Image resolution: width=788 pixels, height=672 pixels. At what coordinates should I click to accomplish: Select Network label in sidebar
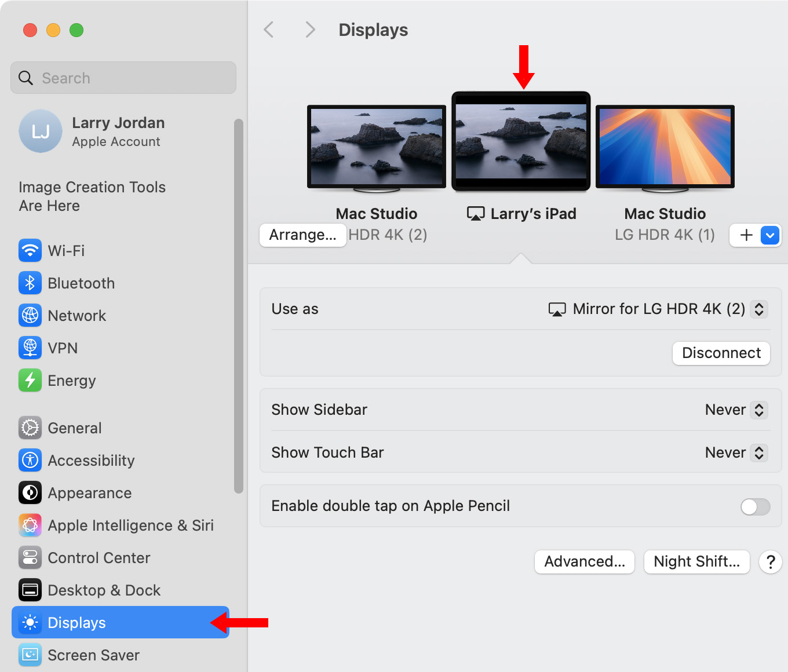point(76,316)
